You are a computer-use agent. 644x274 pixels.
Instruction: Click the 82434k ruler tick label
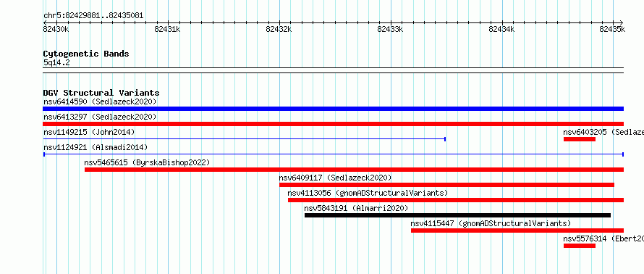(x=501, y=29)
